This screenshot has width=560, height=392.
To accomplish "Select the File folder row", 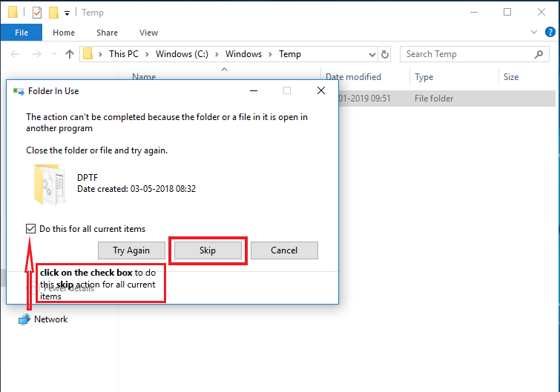I will coord(447,99).
